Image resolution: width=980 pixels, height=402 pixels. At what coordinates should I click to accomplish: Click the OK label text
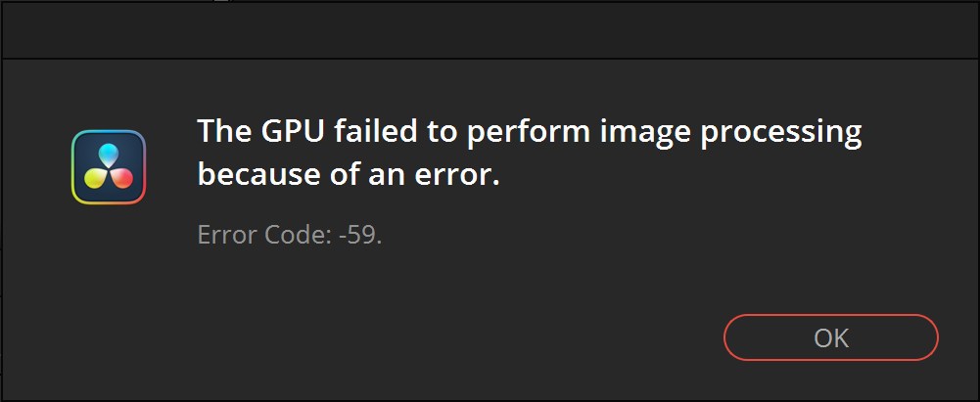[x=831, y=338]
